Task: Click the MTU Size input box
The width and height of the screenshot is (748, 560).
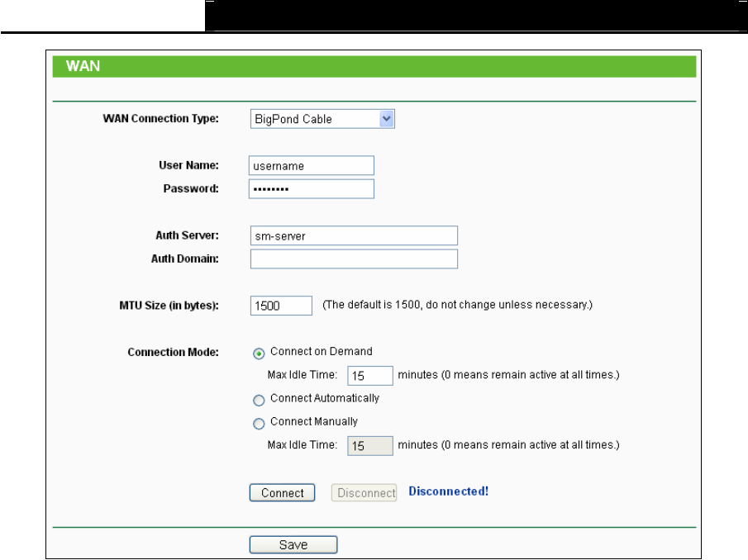Action: (281, 306)
